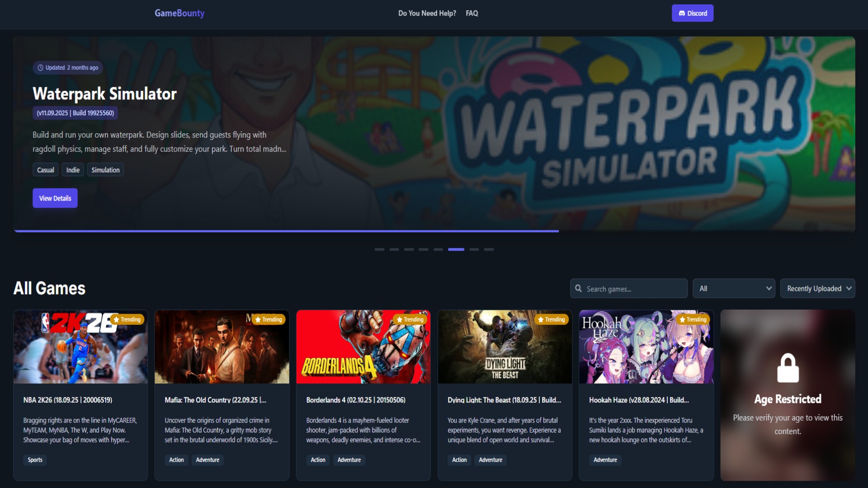Go to GameBounty home logo link
Screen dimensions: 868x488
[x=179, y=13]
